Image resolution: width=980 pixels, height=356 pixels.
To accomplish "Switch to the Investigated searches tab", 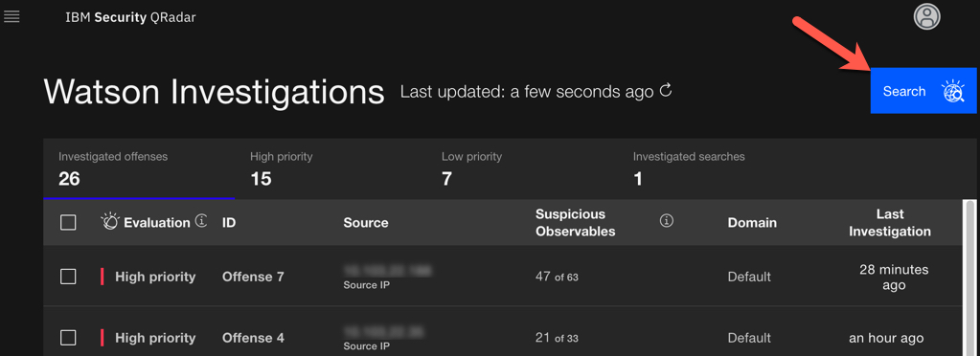I will pos(713,168).
